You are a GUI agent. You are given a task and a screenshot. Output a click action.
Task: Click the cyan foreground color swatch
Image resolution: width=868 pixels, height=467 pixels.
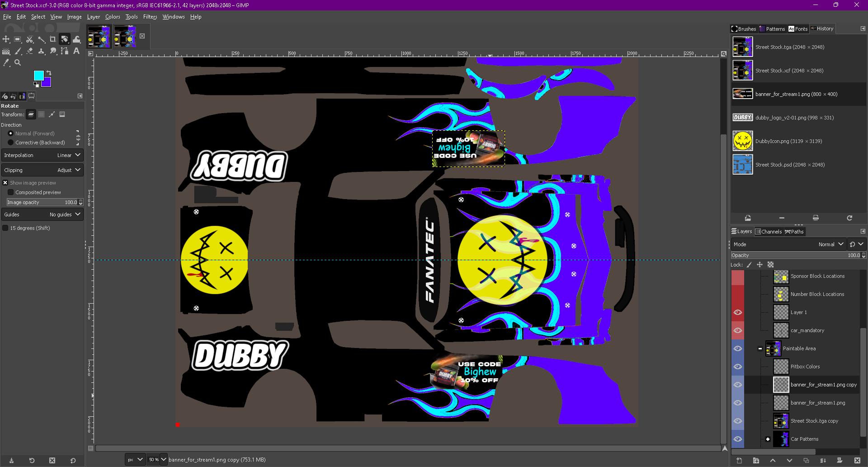(39, 76)
